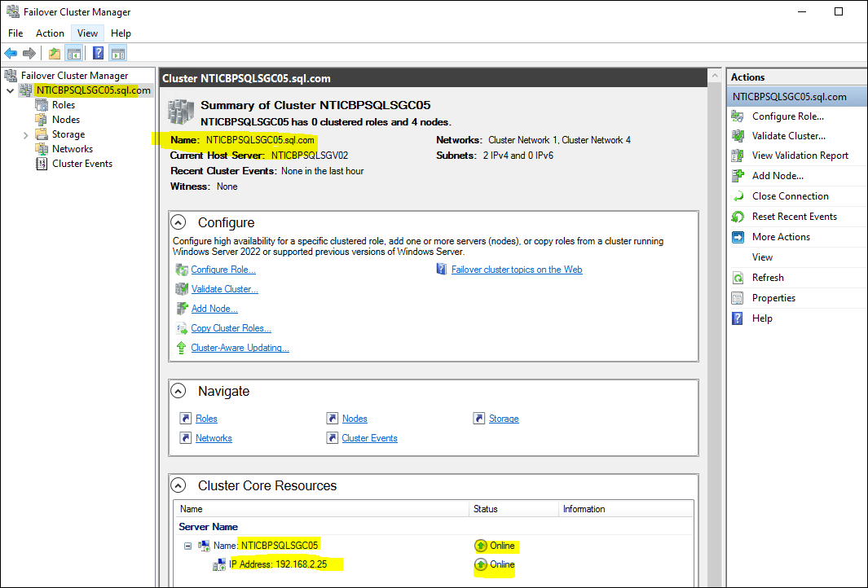Click the Add Node icon in Actions pane
The image size is (868, 588).
738,176
